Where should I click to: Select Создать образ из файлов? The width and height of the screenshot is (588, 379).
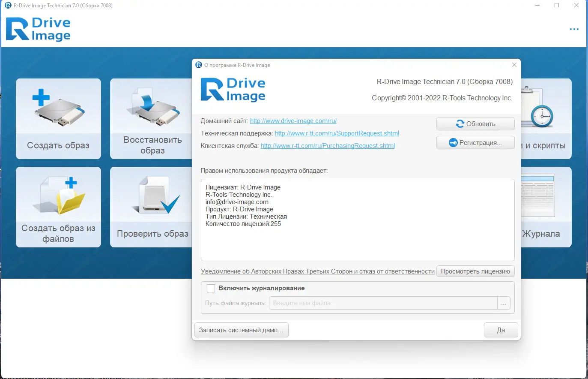[58, 207]
